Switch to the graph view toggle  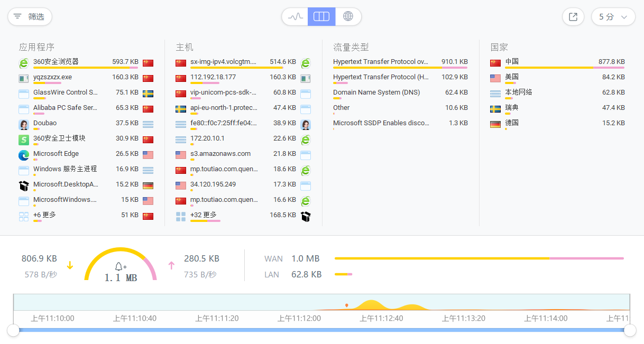coord(295,17)
